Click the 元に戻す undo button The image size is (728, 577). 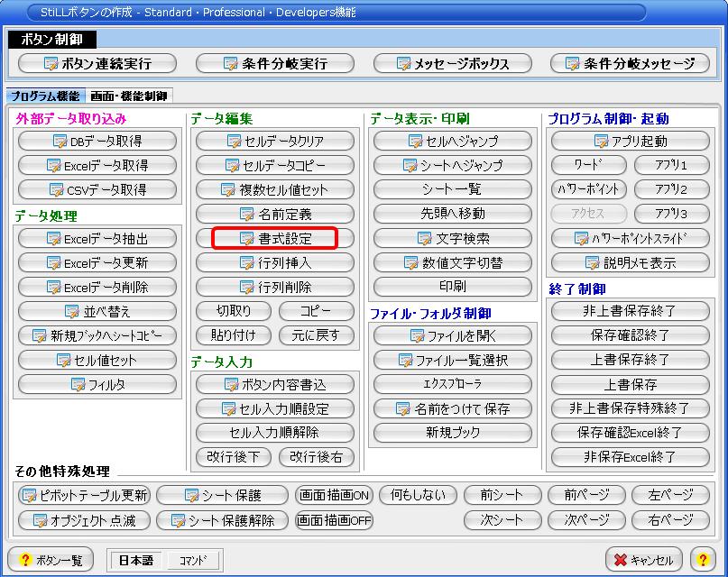pyautogui.click(x=316, y=334)
